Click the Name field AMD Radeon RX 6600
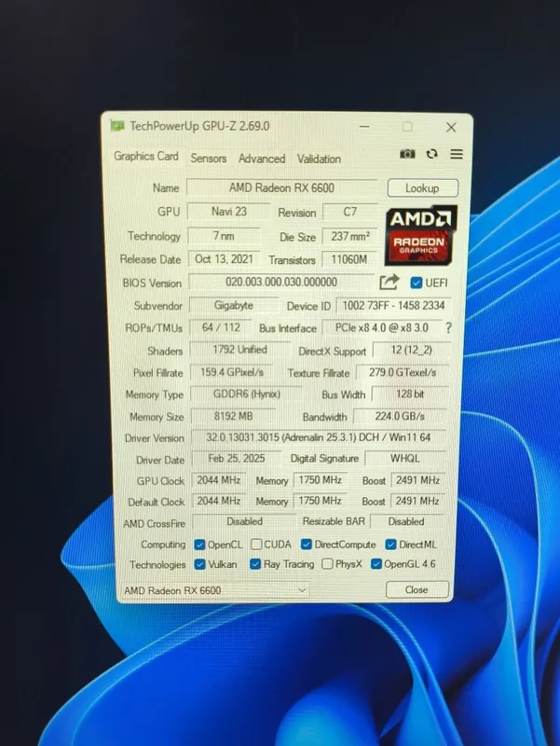Image resolution: width=560 pixels, height=746 pixels. 281,187
